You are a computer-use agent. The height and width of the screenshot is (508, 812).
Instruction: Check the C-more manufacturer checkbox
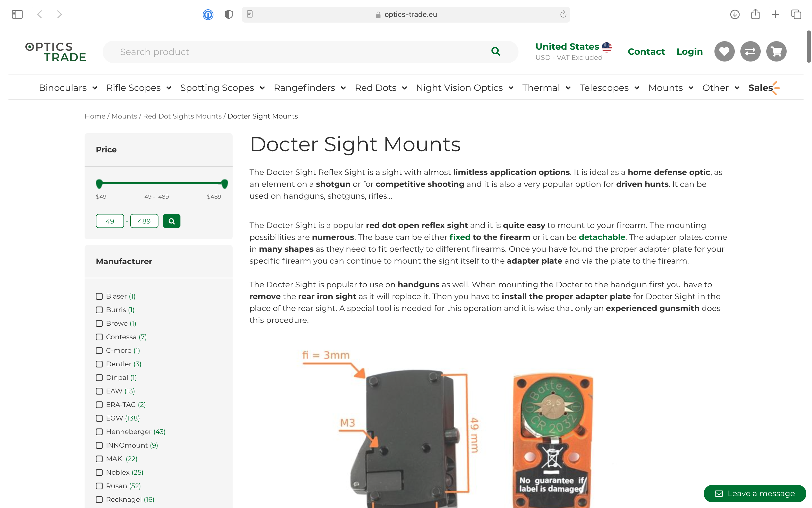[x=99, y=351]
